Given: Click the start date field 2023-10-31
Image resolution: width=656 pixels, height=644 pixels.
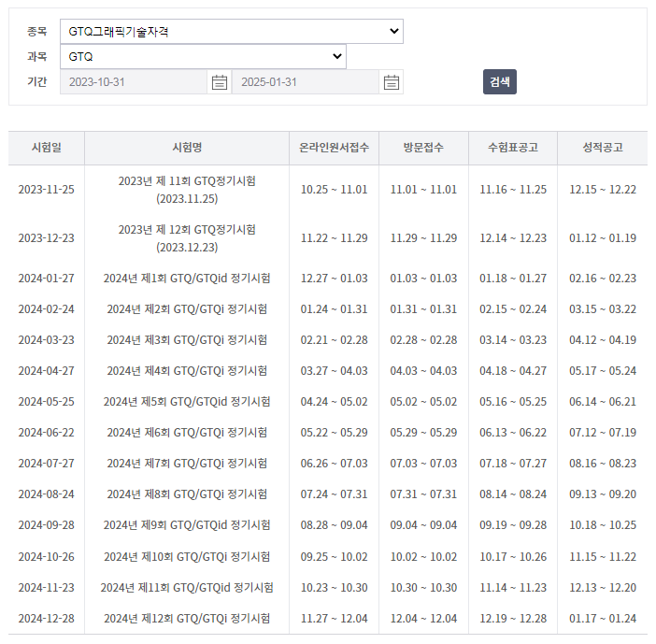Looking at the screenshot, I should click(133, 82).
